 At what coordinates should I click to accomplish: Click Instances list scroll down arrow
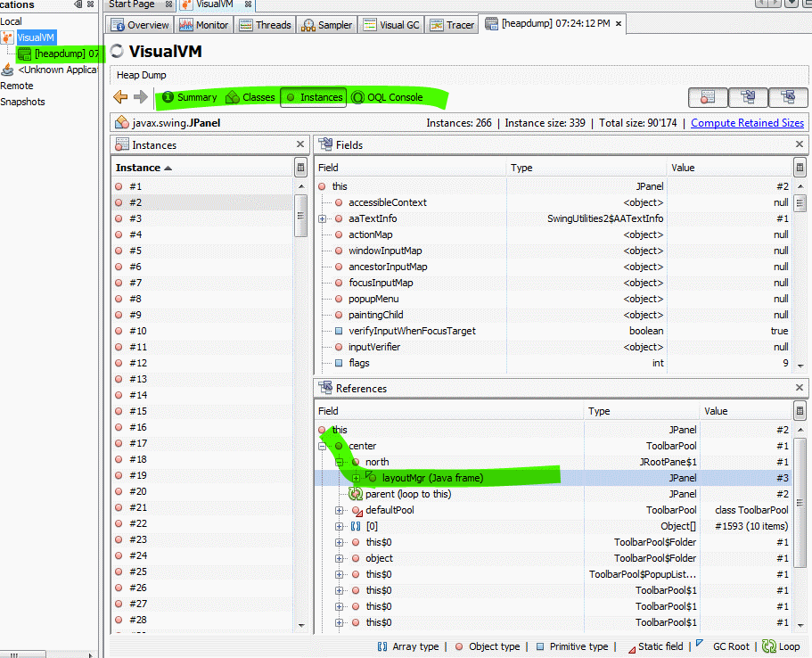coord(301,625)
